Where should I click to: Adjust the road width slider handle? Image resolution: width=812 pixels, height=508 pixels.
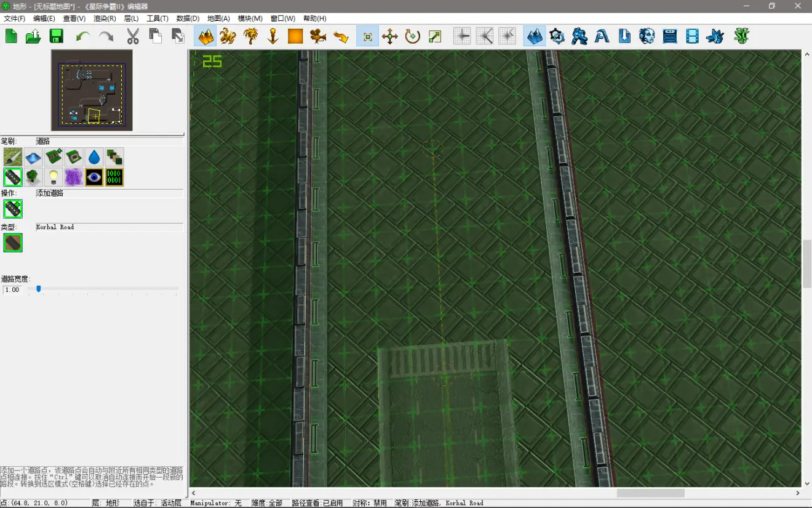(39, 288)
